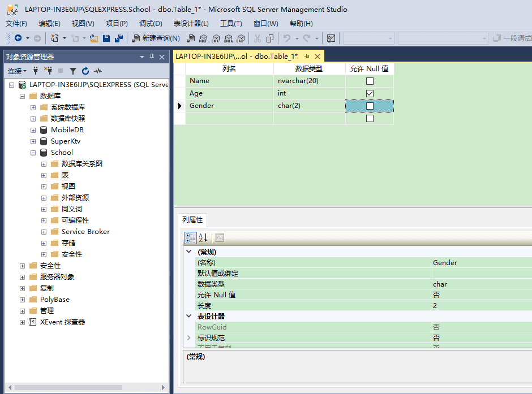Open a new XMLA query
532x394 pixels.
click(x=228, y=38)
